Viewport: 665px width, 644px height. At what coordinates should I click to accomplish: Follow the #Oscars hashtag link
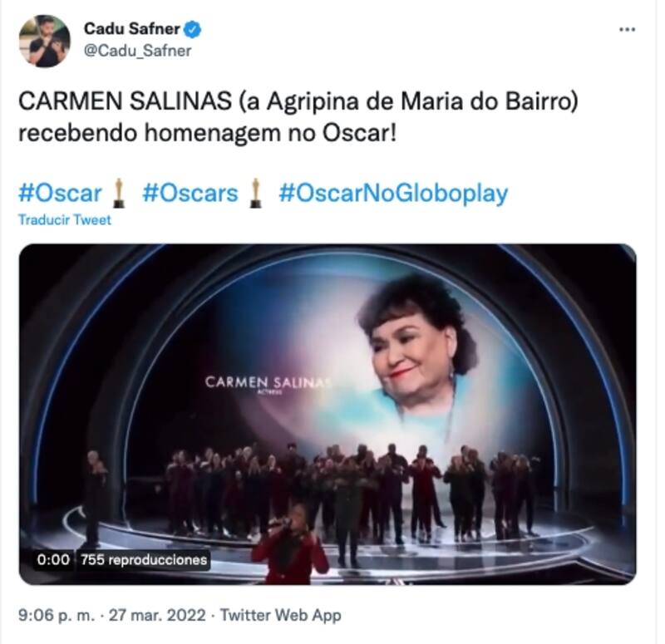(x=190, y=193)
